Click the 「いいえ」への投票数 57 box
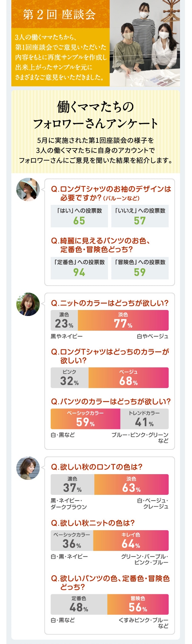The image size is (192, 644). pos(140,216)
